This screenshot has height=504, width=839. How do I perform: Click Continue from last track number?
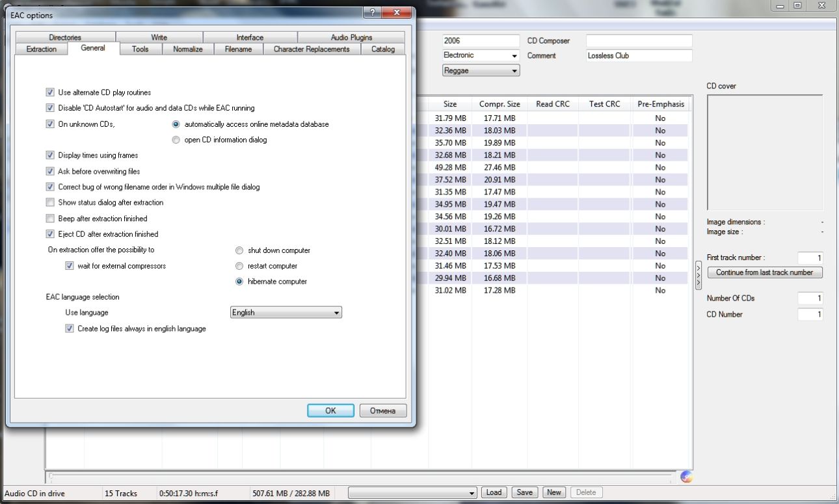click(765, 272)
